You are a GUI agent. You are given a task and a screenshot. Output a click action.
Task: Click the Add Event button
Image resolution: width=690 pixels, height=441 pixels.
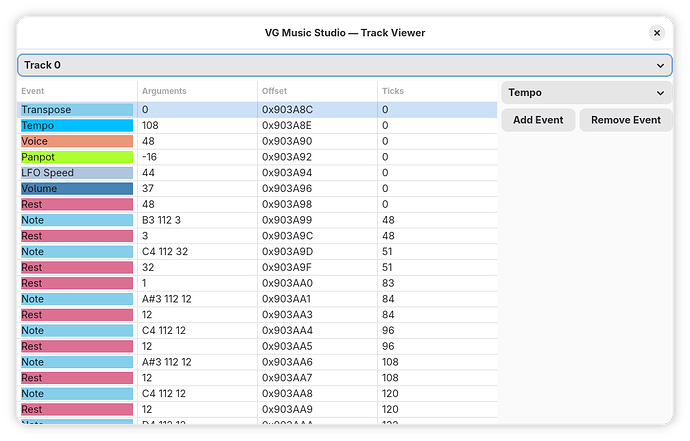538,120
